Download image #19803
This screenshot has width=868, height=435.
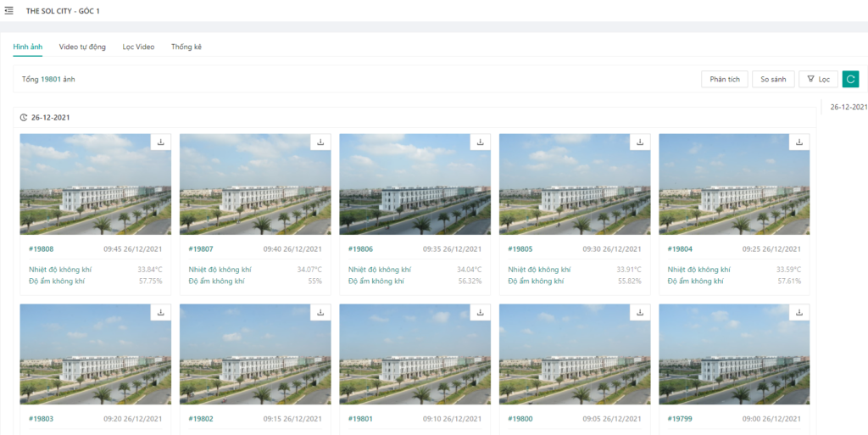tap(161, 312)
